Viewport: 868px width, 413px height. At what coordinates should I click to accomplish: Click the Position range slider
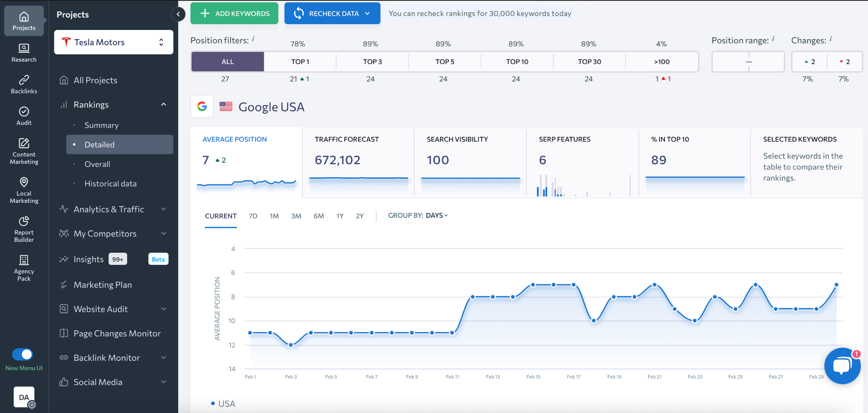pyautogui.click(x=748, y=62)
